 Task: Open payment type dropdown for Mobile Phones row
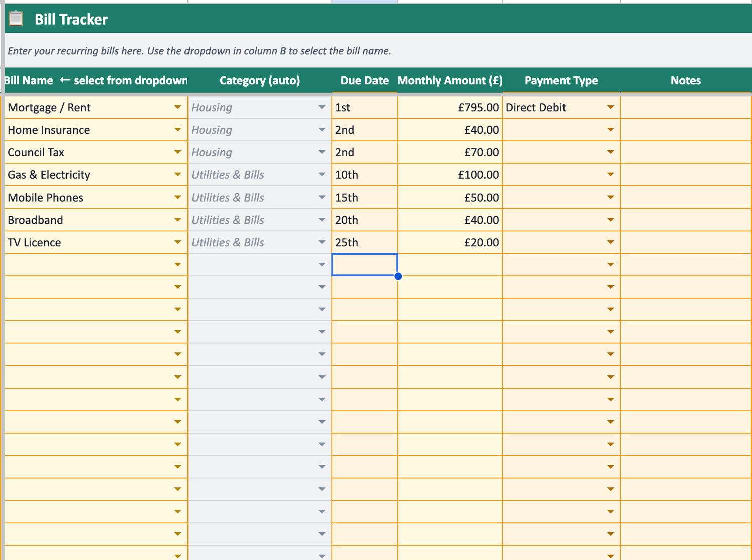point(610,197)
